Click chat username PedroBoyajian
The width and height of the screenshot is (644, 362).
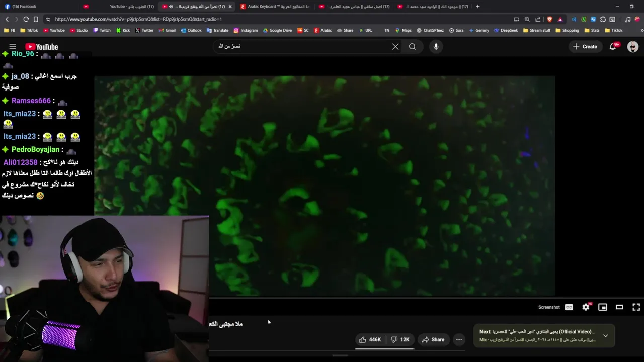[36, 149]
